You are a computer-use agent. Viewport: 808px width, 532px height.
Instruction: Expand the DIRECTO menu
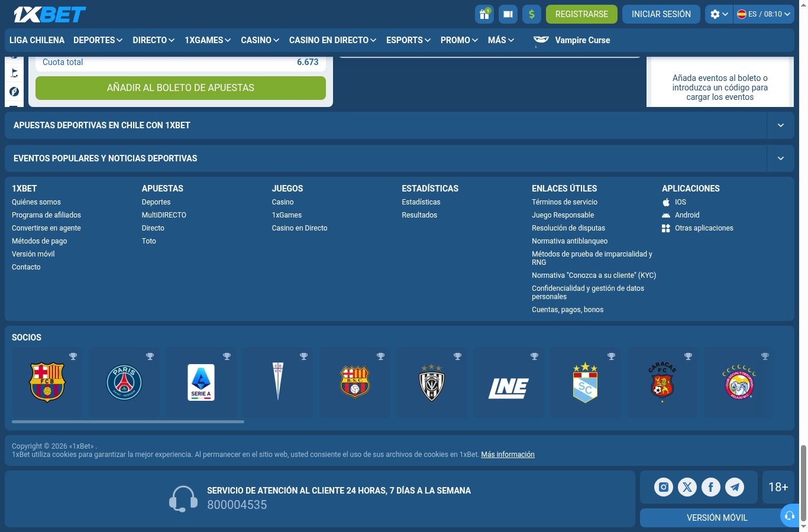pos(153,40)
